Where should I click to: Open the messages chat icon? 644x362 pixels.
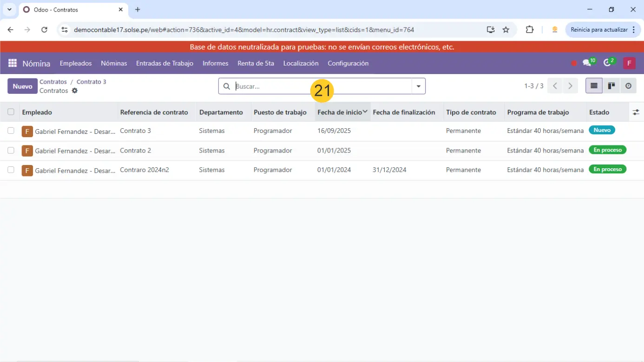click(x=587, y=63)
